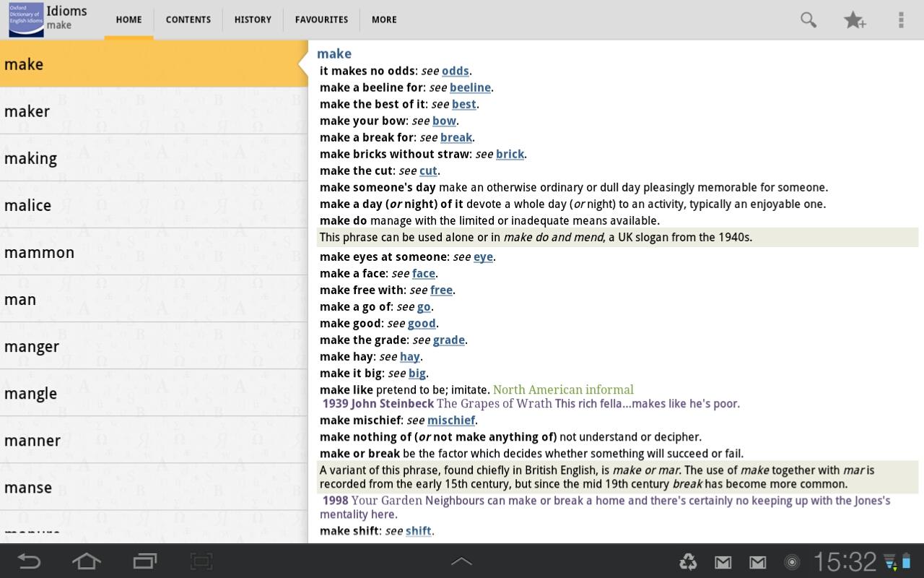Open the 'beeline' link
924x578 pixels.
coord(470,87)
